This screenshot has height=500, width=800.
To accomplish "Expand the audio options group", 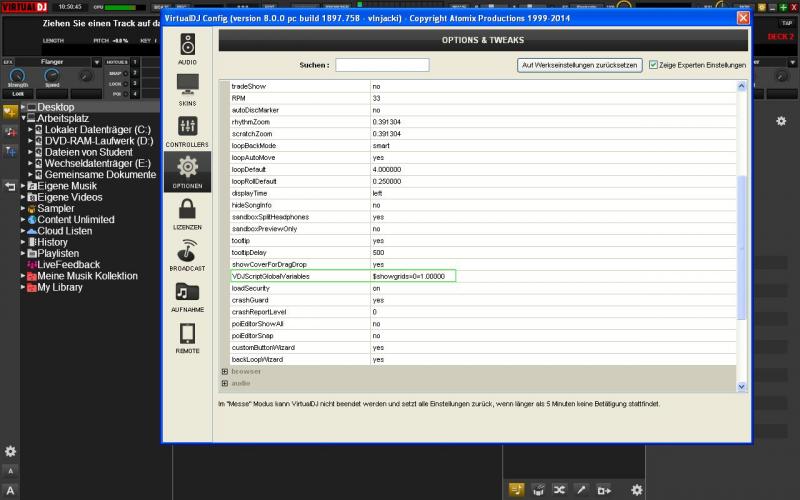I will 224,383.
